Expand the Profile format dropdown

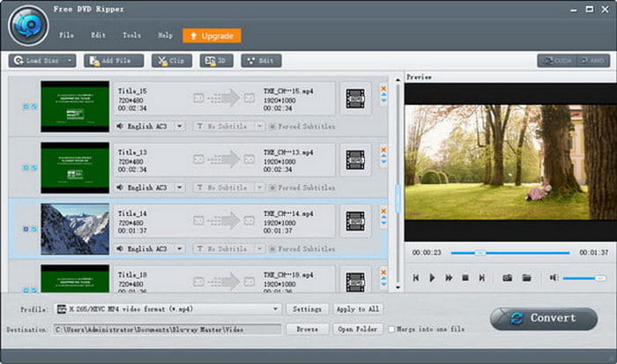click(275, 308)
